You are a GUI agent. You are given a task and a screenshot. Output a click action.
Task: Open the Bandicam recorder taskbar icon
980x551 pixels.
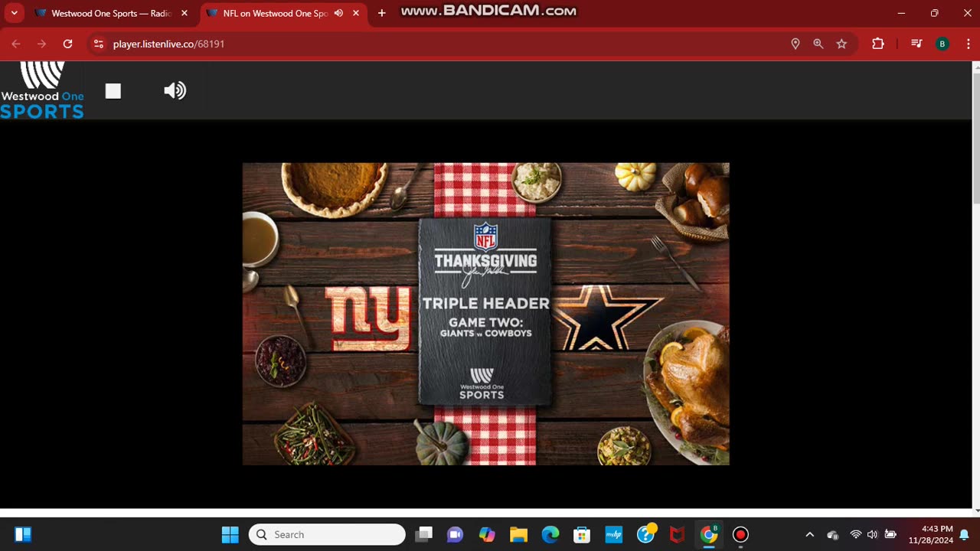coord(740,534)
